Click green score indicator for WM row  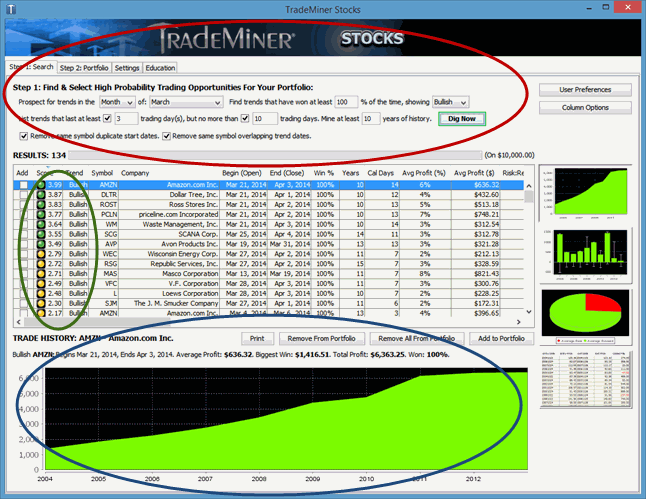tap(41, 225)
